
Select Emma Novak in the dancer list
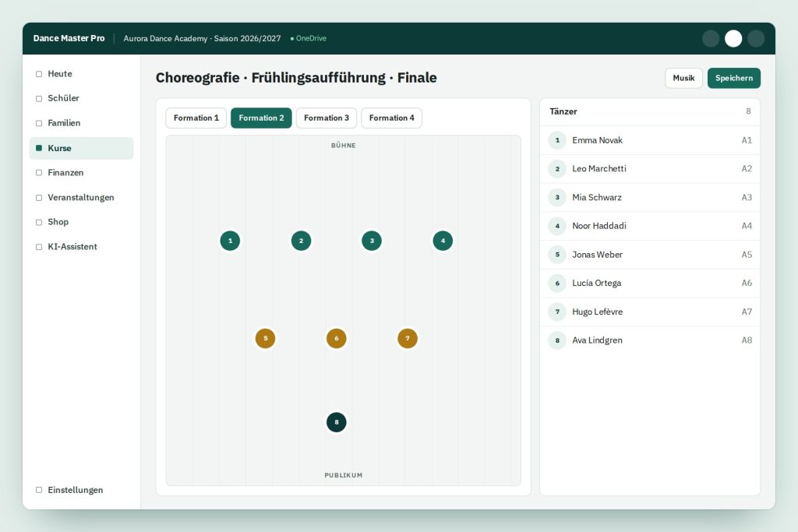(650, 140)
